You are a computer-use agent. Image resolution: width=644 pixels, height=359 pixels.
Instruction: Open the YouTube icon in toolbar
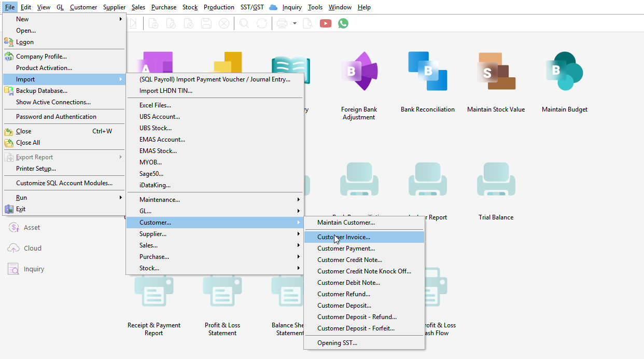326,23
